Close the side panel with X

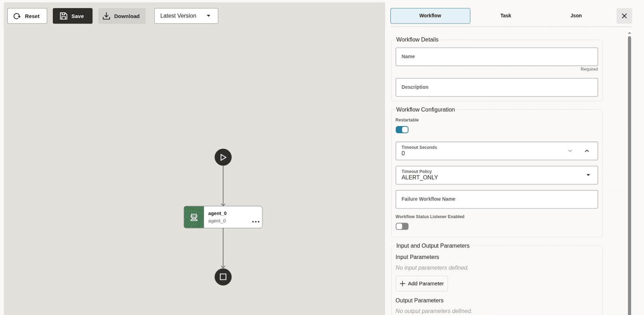point(624,16)
